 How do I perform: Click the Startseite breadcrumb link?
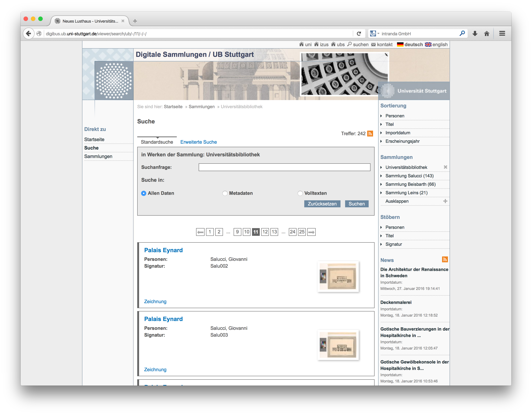coord(173,107)
